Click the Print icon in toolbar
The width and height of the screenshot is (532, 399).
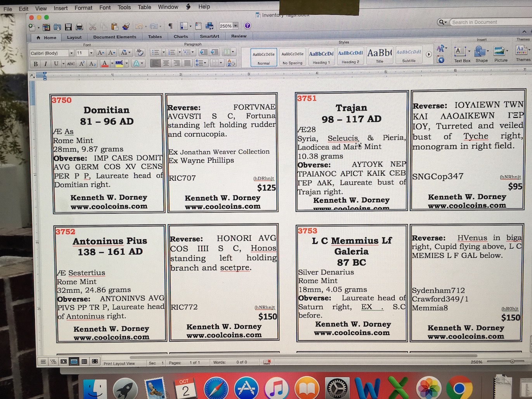click(x=79, y=27)
